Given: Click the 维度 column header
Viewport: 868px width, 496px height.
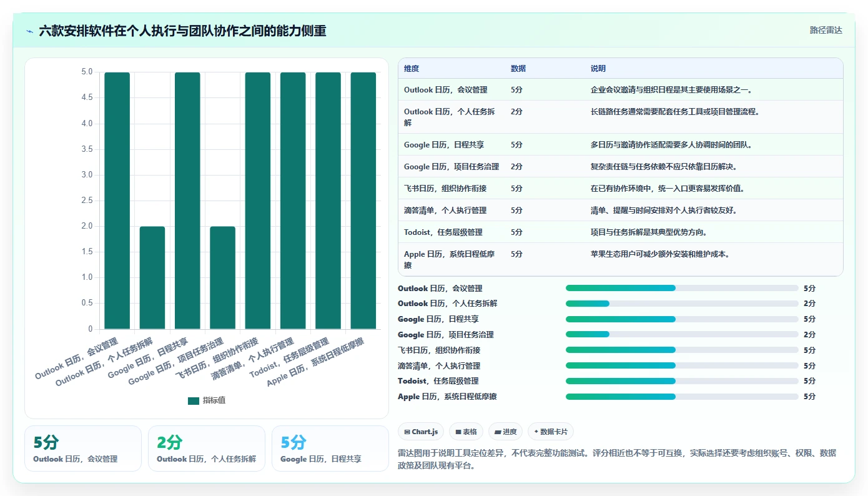Looking at the screenshot, I should pyautogui.click(x=412, y=69).
